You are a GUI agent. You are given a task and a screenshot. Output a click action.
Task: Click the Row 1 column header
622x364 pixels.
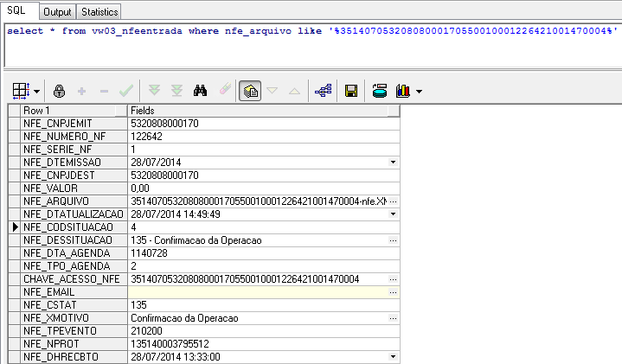coord(74,111)
